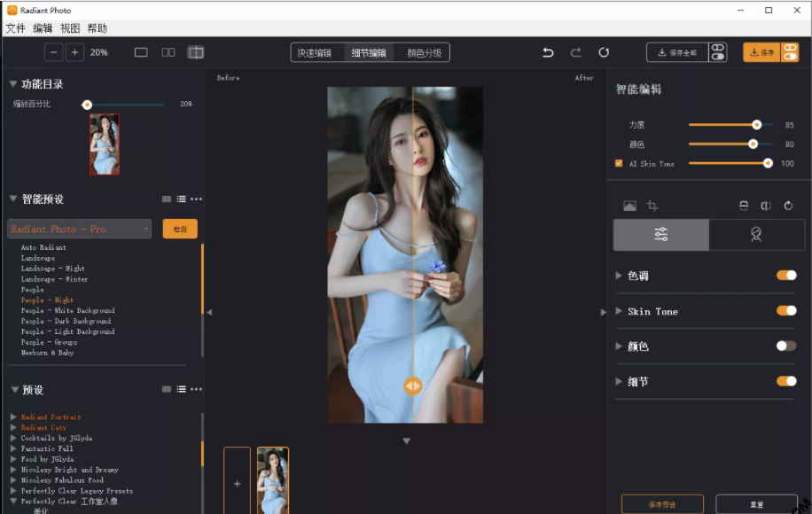This screenshot has height=514, width=812.
Task: Click the zoom in plus button
Action: click(x=74, y=52)
